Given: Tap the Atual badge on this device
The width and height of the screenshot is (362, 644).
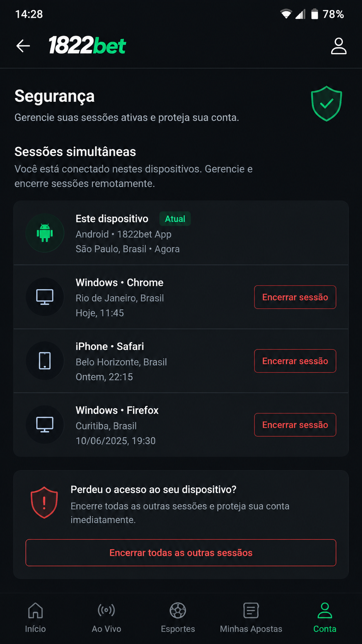Looking at the screenshot, I should [x=175, y=219].
